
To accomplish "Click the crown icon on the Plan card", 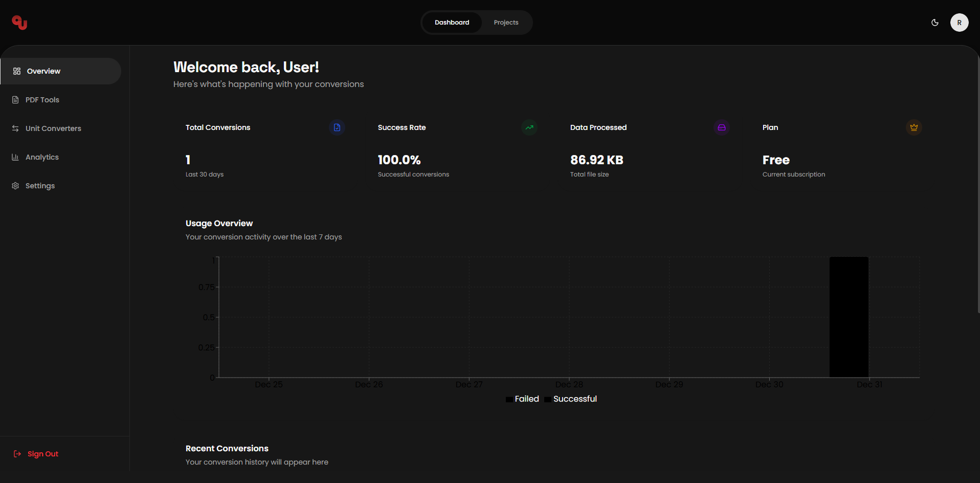I will click(x=914, y=127).
